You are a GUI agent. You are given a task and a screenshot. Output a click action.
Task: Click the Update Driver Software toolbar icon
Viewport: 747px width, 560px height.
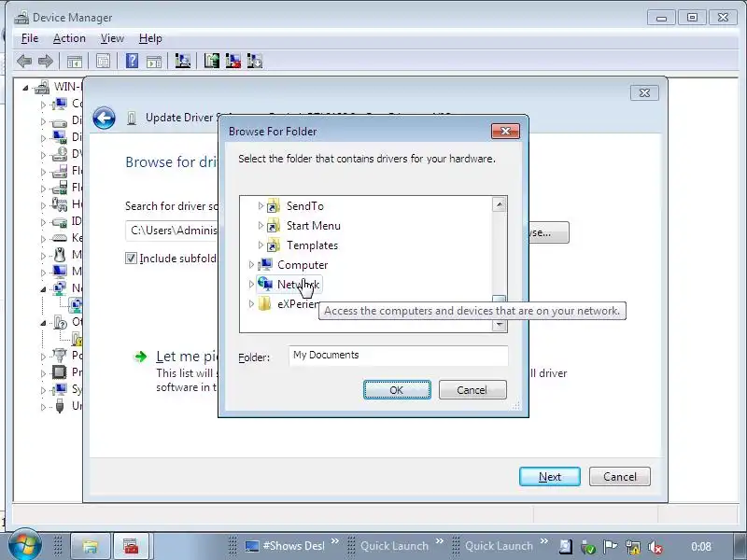click(212, 61)
